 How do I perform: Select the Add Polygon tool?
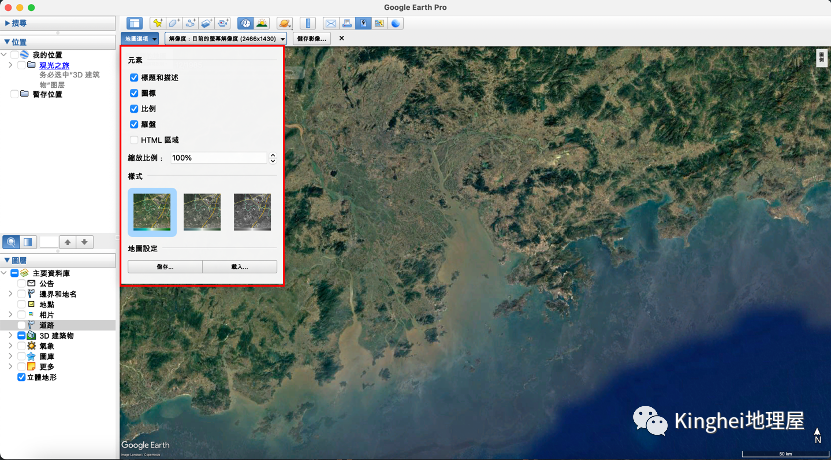coord(173,22)
